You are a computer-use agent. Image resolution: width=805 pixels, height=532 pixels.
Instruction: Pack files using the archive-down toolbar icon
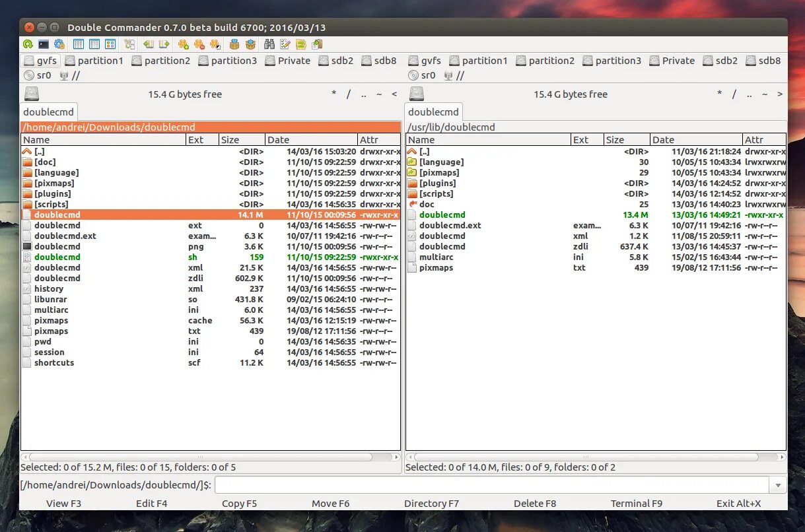235,44
